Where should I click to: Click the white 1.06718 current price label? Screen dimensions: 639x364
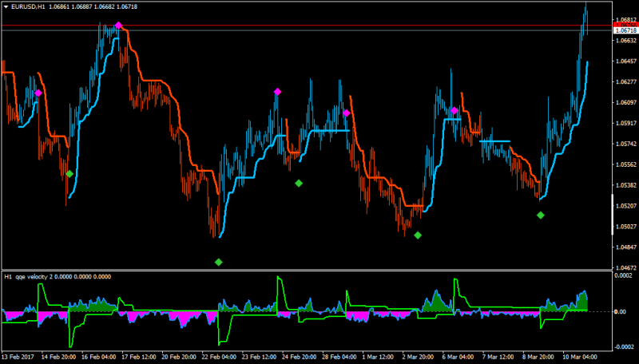click(625, 30)
